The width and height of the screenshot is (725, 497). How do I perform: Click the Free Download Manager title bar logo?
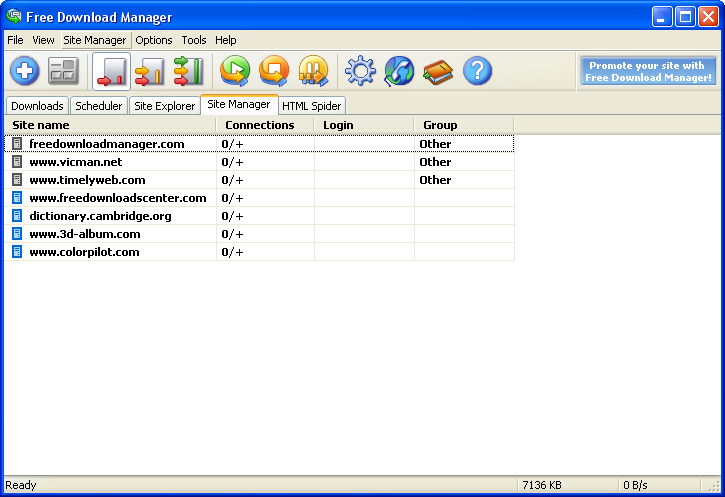point(13,17)
